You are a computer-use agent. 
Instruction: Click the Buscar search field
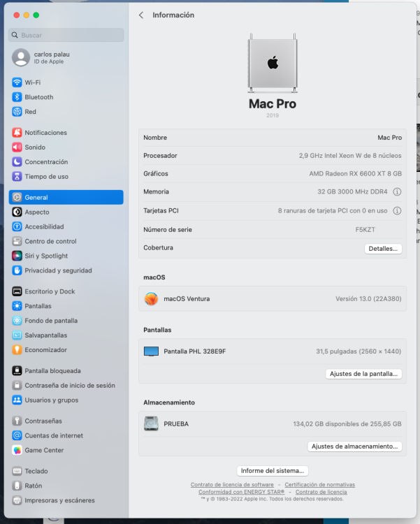66,35
